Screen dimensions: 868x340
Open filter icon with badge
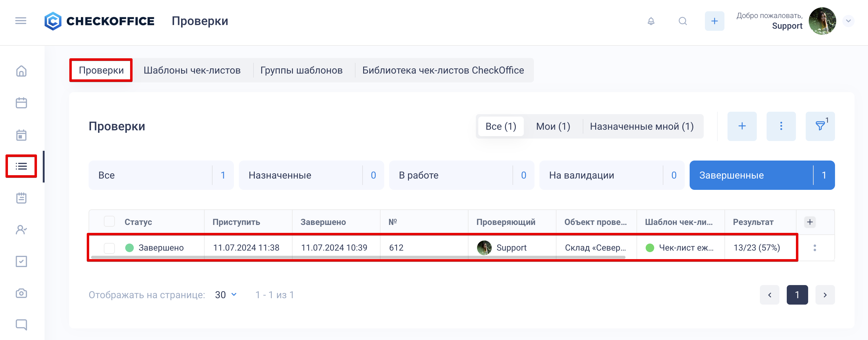820,126
